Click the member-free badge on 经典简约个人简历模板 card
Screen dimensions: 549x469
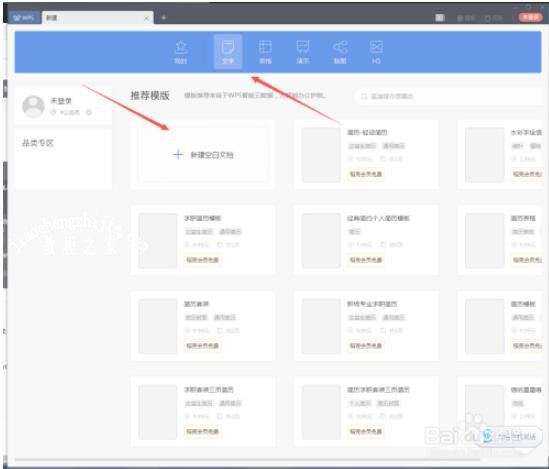[366, 260]
